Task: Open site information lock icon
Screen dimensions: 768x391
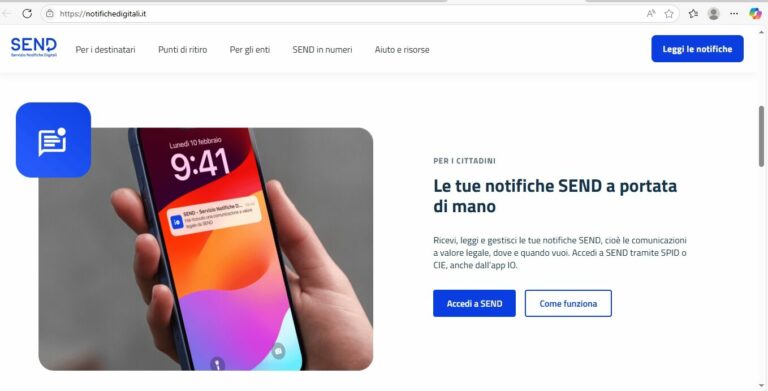Action: [49, 14]
